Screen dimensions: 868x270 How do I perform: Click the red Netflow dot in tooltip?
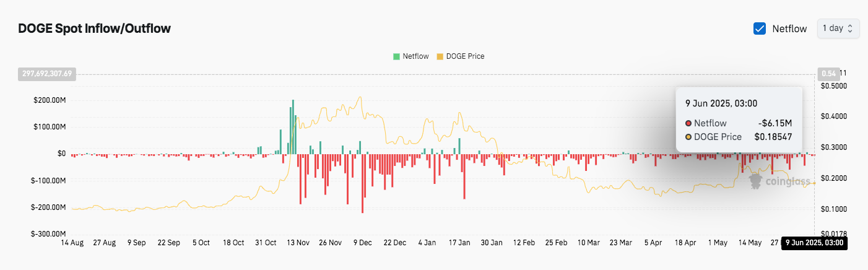pyautogui.click(x=688, y=123)
